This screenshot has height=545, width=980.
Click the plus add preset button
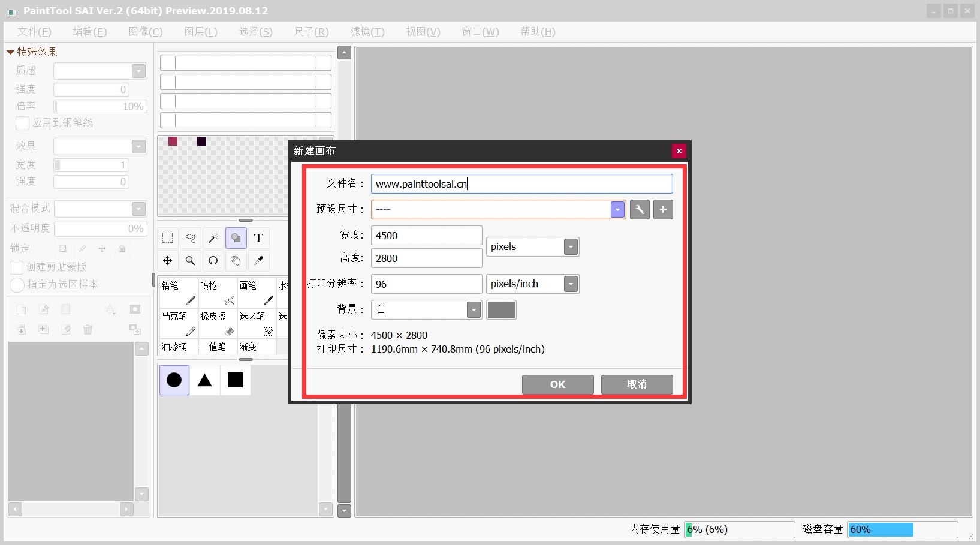(x=663, y=210)
